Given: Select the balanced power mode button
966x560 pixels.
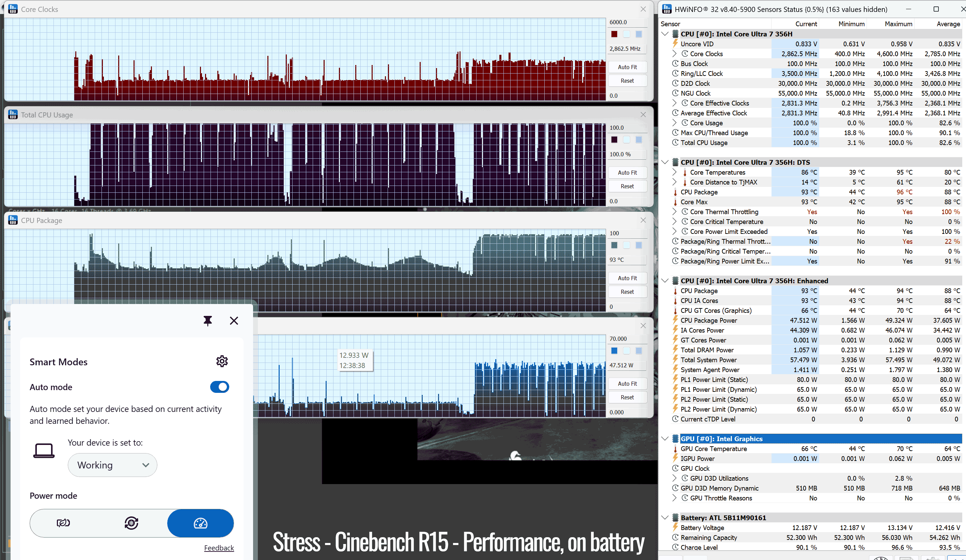Looking at the screenshot, I should click(x=131, y=523).
